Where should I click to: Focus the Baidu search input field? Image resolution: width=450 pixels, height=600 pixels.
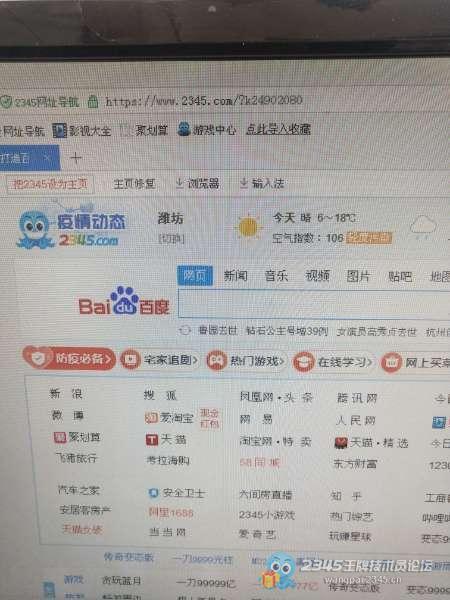(x=314, y=304)
